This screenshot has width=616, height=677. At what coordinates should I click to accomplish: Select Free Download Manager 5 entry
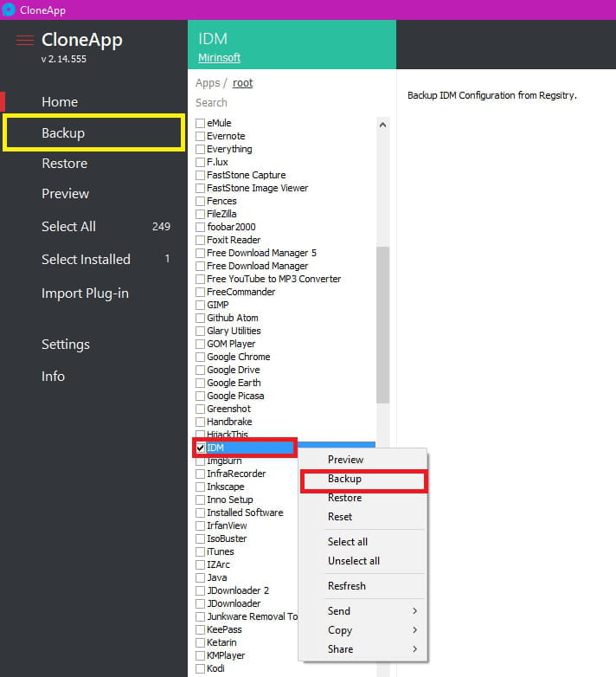(261, 253)
